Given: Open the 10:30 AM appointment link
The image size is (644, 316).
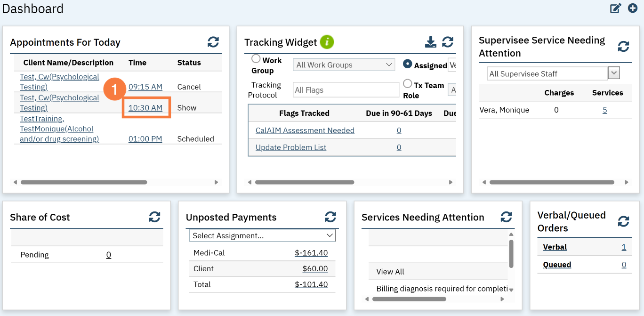Looking at the screenshot, I should point(145,108).
